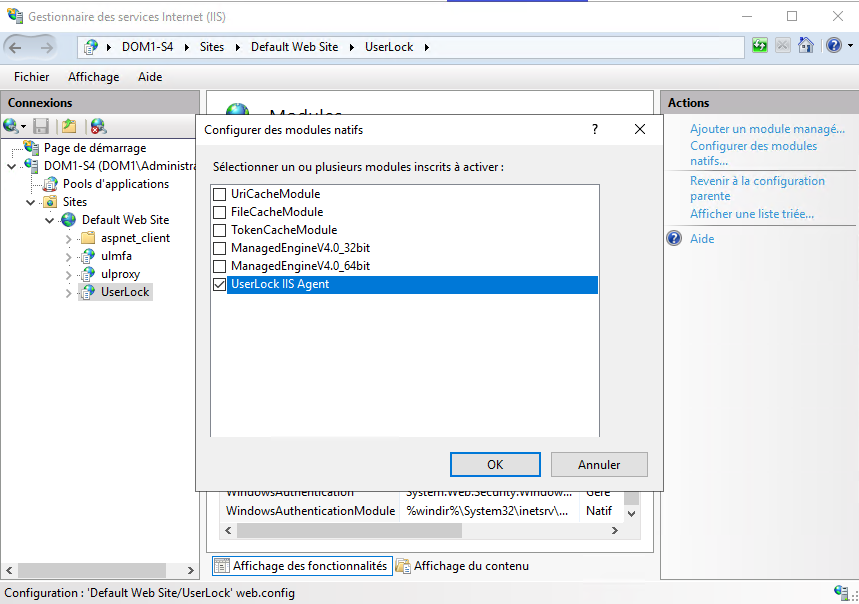Go to Home via house icon
Screen dimensions: 859x604
pyautogui.click(x=806, y=45)
